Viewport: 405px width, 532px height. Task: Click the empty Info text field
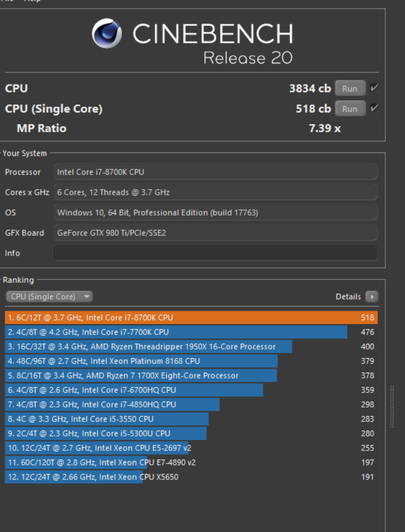click(x=215, y=253)
